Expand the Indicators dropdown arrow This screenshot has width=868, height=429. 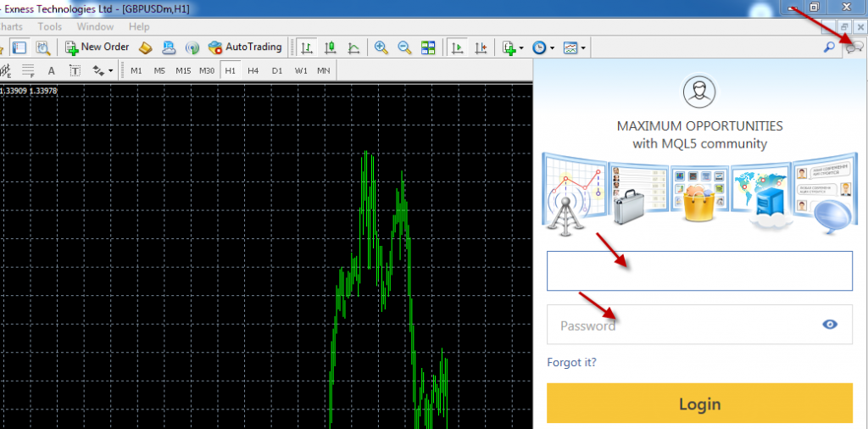click(x=521, y=48)
